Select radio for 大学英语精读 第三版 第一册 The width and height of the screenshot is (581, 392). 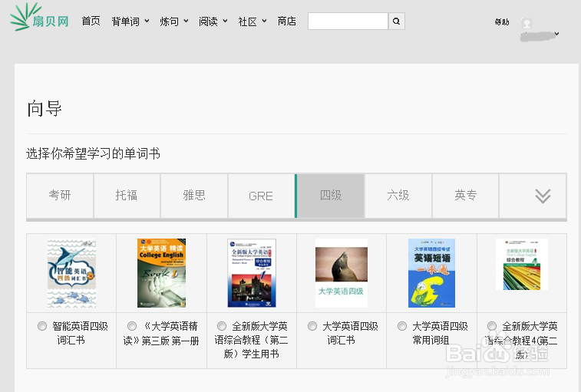click(132, 326)
